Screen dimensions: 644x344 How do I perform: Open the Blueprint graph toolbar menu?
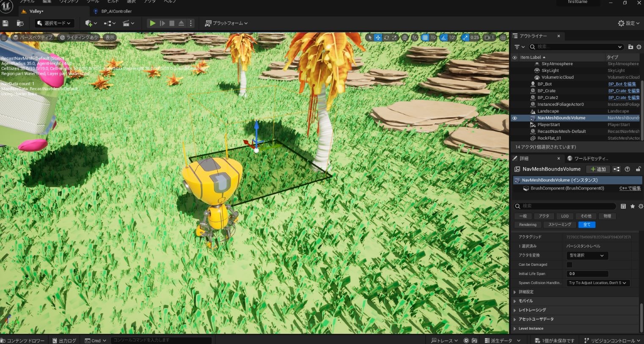pos(110,23)
